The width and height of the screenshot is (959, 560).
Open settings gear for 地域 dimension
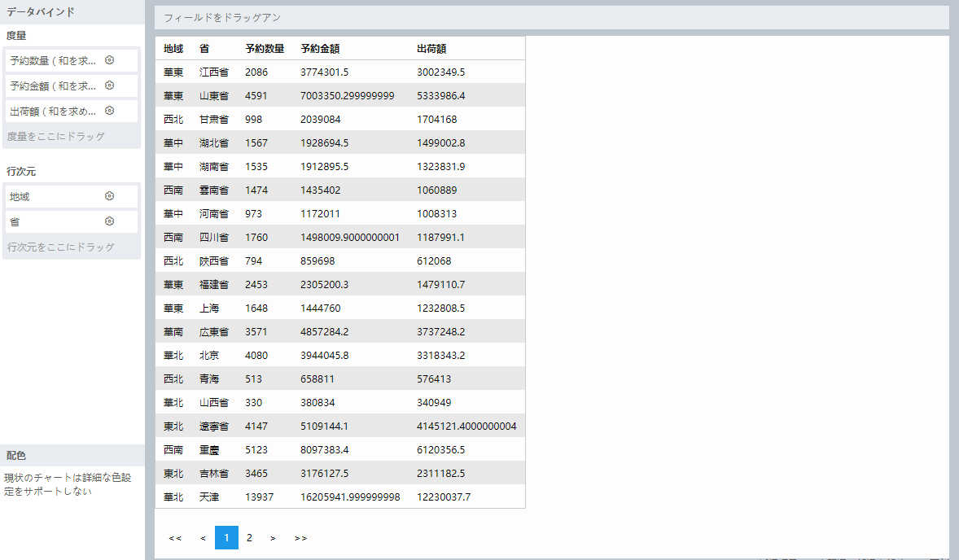coord(109,196)
